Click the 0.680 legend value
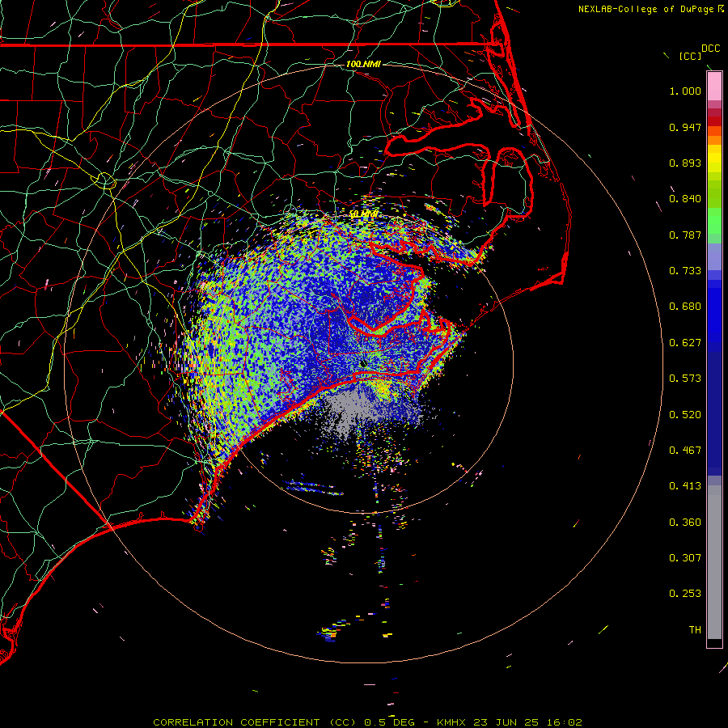Image resolution: width=728 pixels, height=728 pixels. [685, 307]
